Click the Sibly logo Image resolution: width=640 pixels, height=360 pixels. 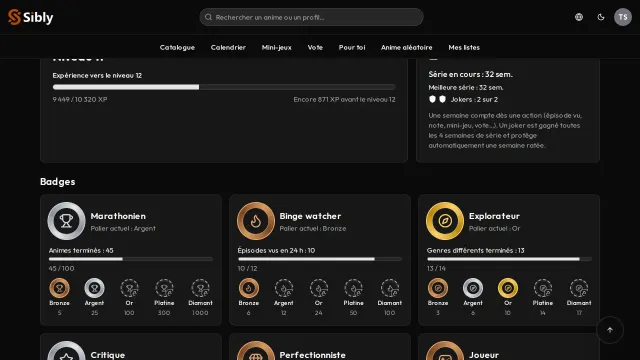point(31,17)
